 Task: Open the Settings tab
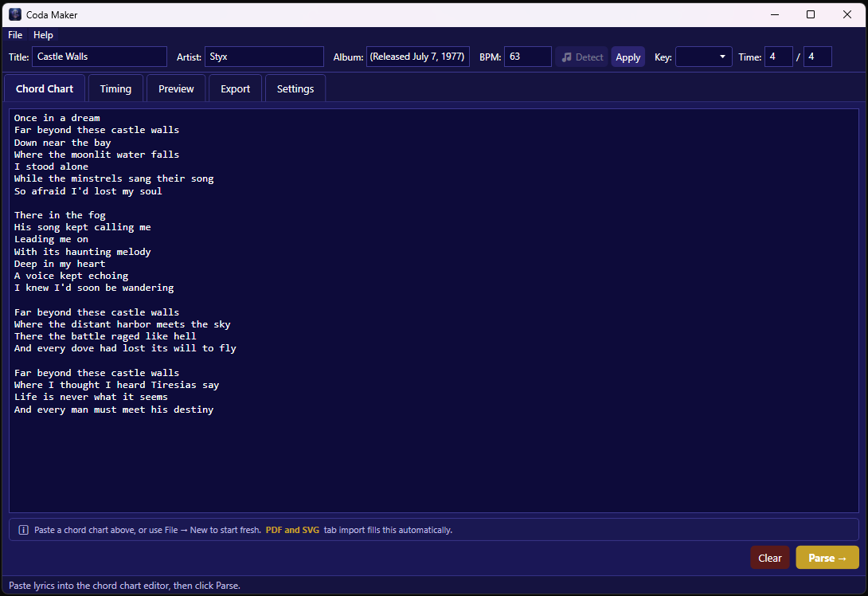click(x=295, y=88)
